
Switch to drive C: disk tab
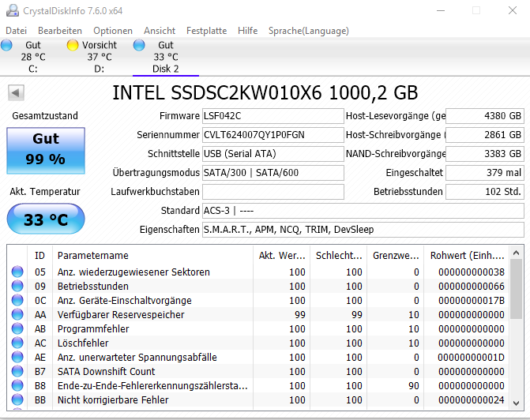point(33,57)
